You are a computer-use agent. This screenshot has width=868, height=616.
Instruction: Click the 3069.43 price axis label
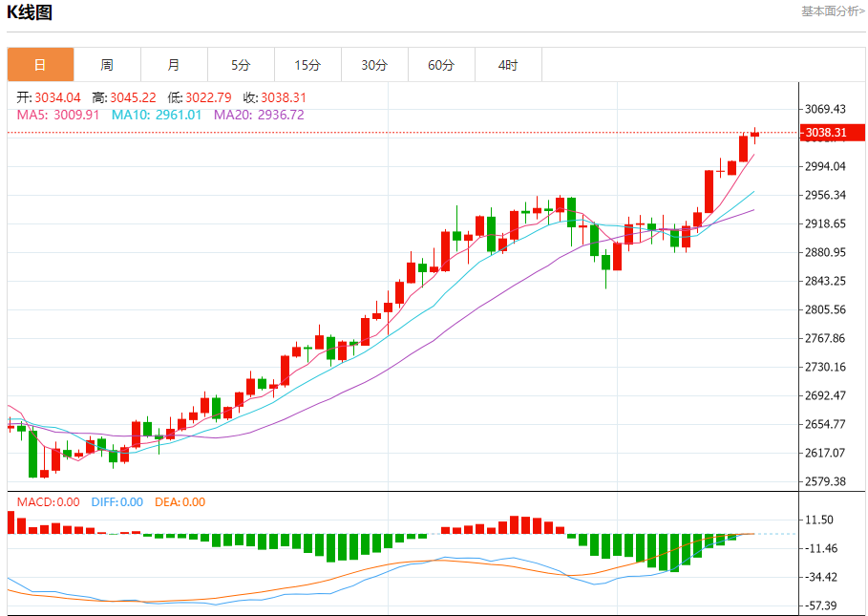pyautogui.click(x=825, y=109)
